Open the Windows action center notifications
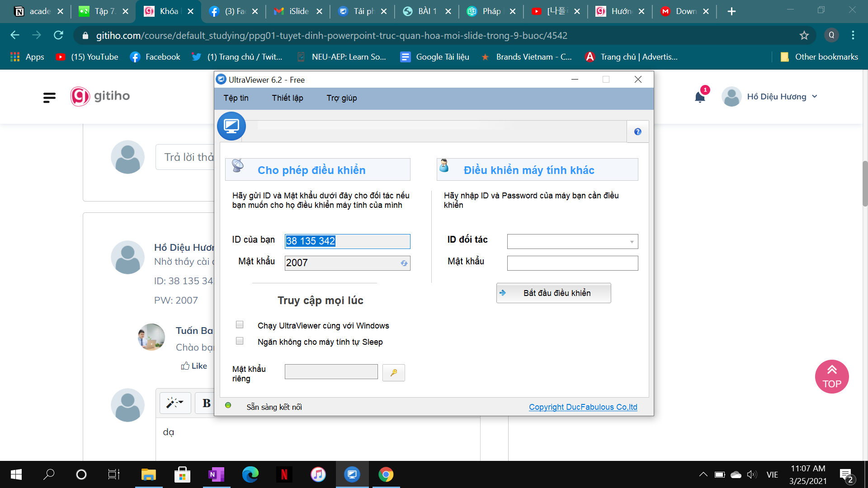Image resolution: width=868 pixels, height=488 pixels. point(846,475)
